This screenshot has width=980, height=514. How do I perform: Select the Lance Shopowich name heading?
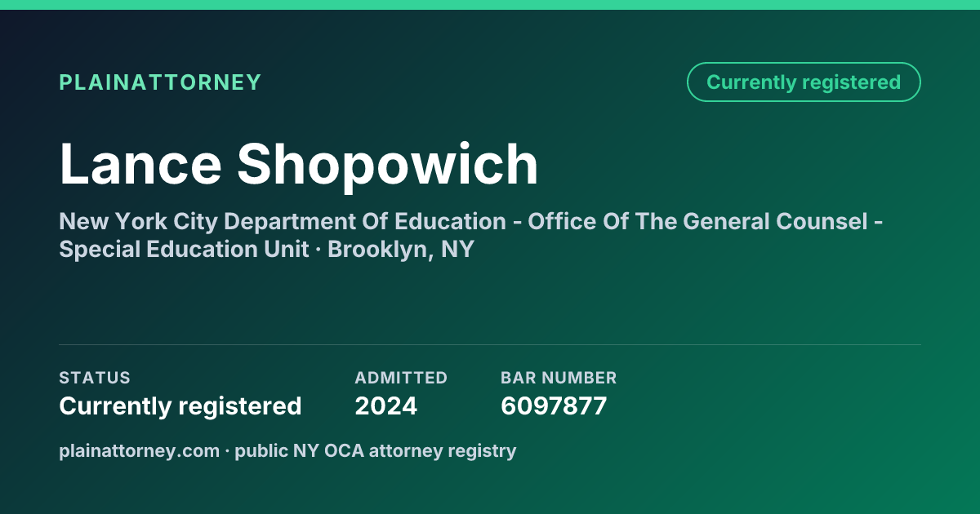click(x=299, y=164)
